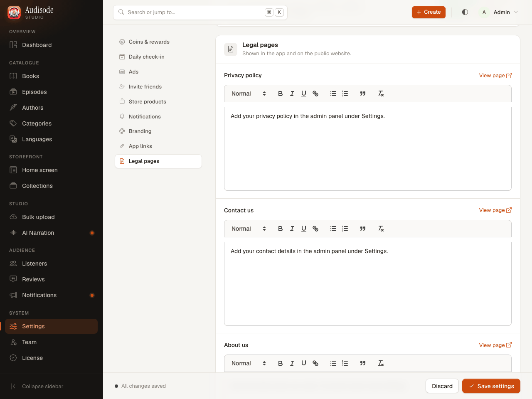Open Contact us View page link

pos(495,210)
